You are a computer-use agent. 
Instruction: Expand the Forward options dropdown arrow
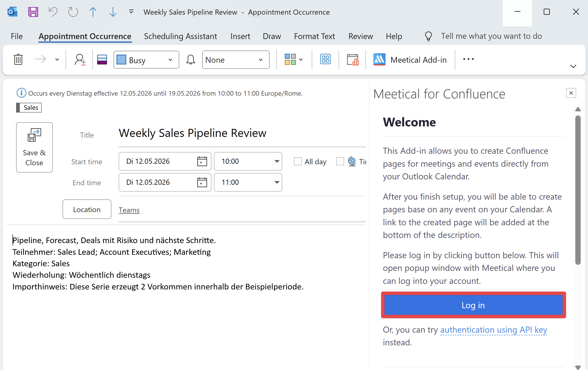(x=57, y=60)
